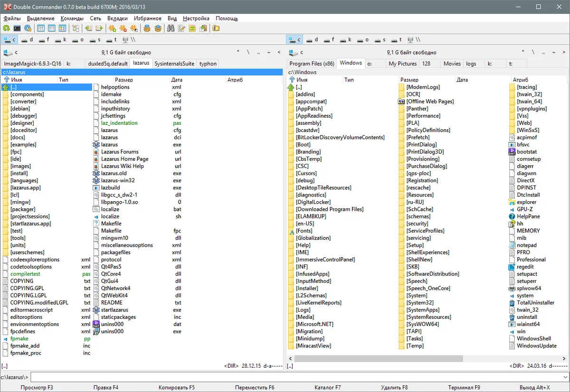Click Правка F4 button

[106, 388]
